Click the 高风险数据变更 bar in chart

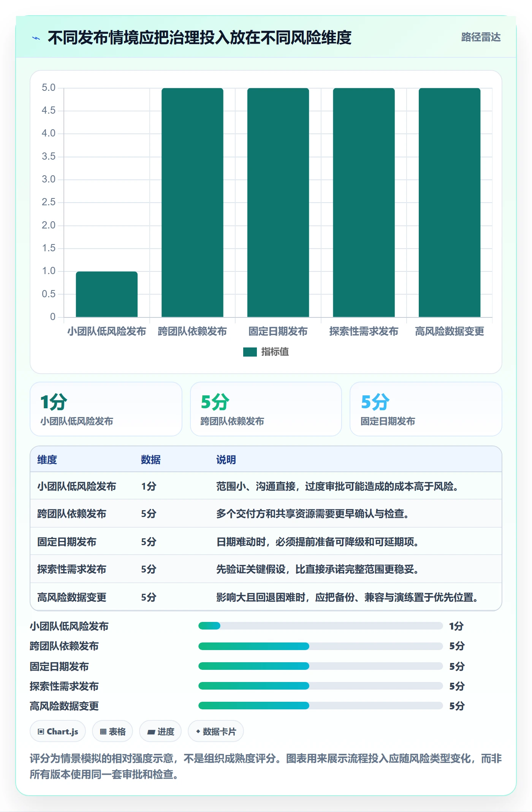(450, 203)
